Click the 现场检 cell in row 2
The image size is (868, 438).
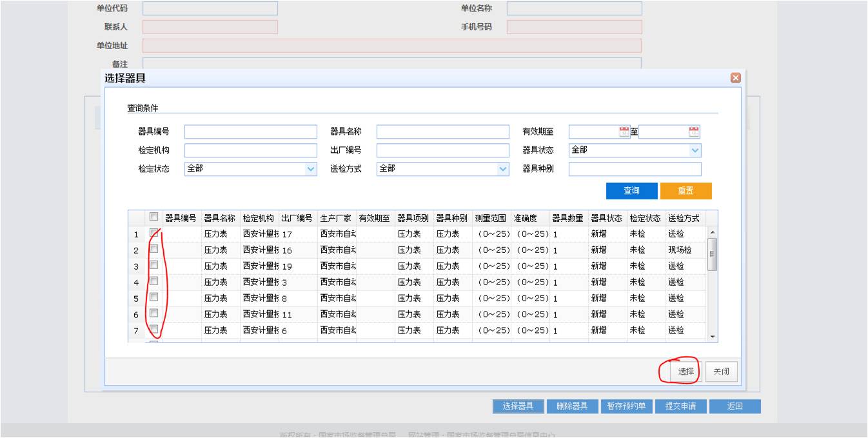point(685,250)
